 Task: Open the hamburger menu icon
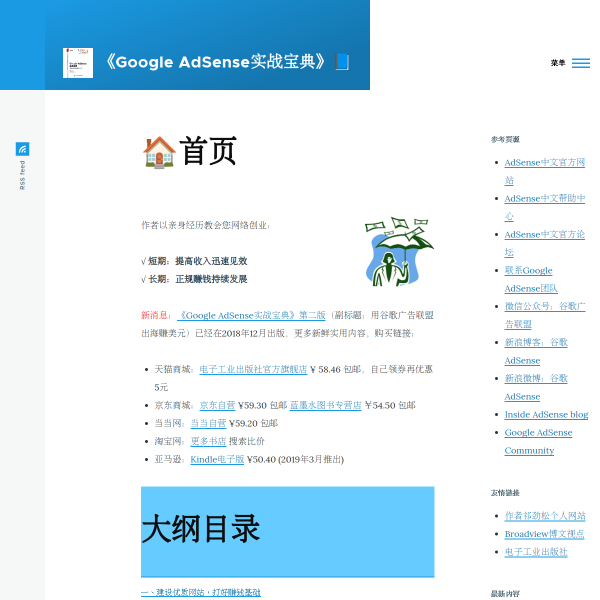[x=580, y=63]
